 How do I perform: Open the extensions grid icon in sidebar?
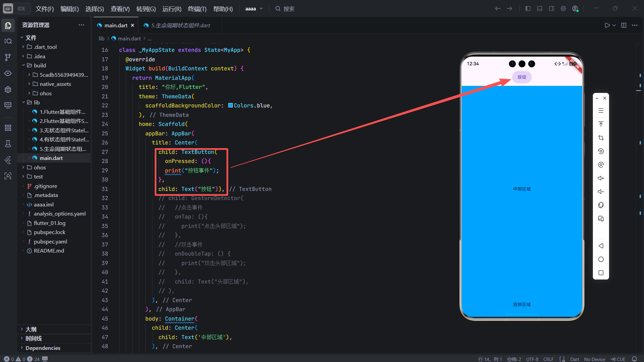[x=8, y=128]
